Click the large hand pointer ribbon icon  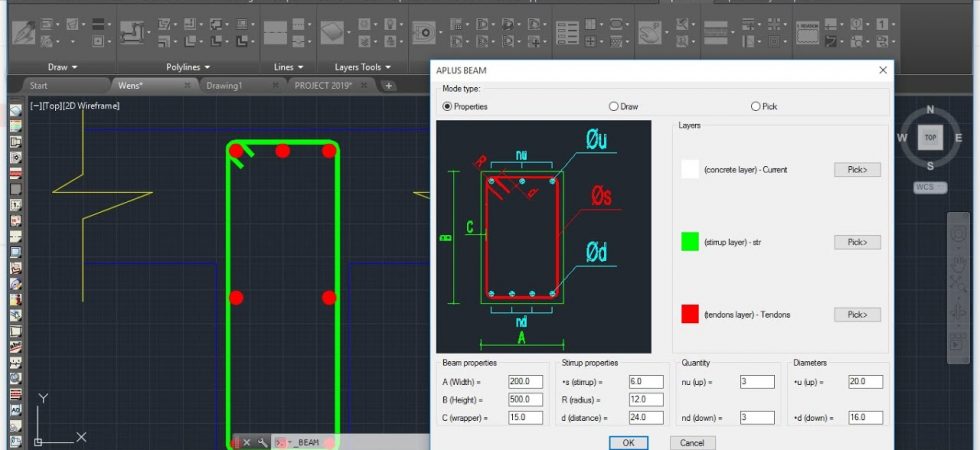[x=650, y=32]
